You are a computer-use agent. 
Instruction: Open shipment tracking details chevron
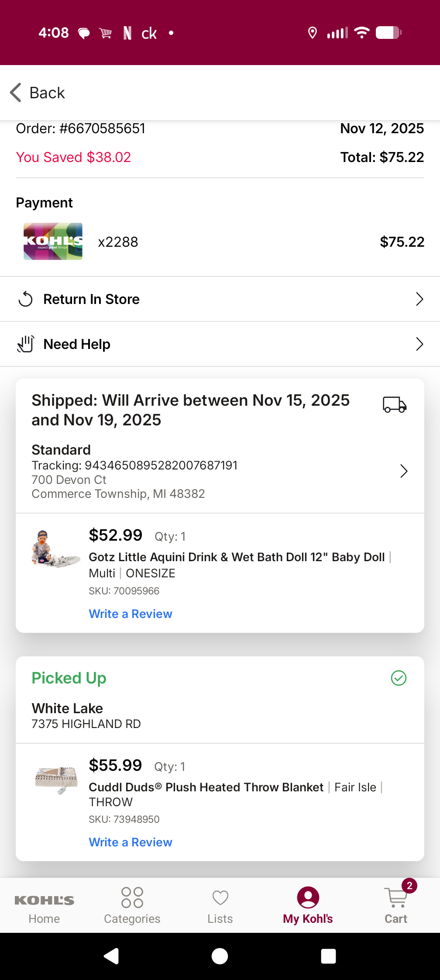point(404,471)
